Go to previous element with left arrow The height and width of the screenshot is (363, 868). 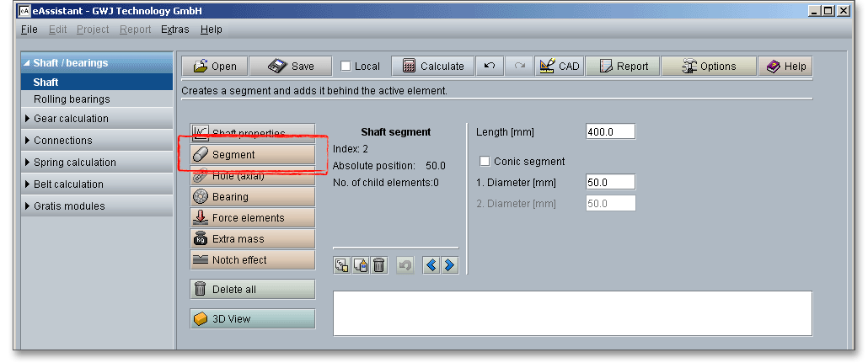click(x=431, y=265)
